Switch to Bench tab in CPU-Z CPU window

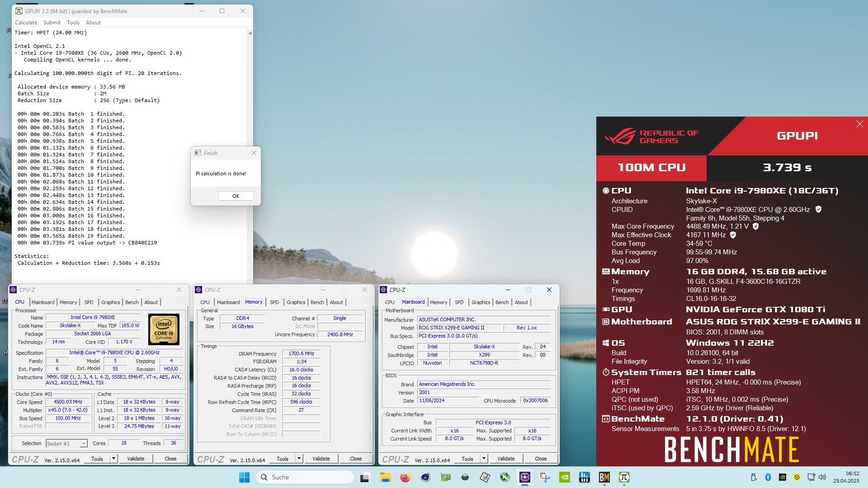coord(132,302)
